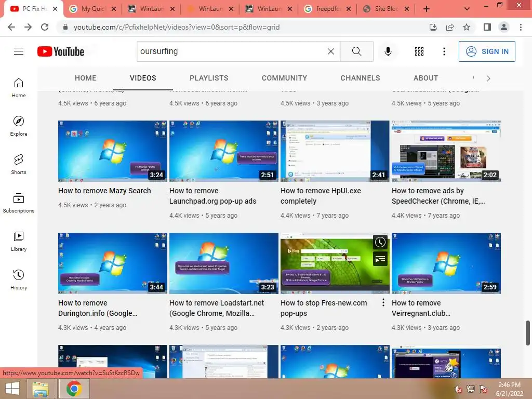Play the 2:41 HpUI.exe thumbnail

pos(335,151)
